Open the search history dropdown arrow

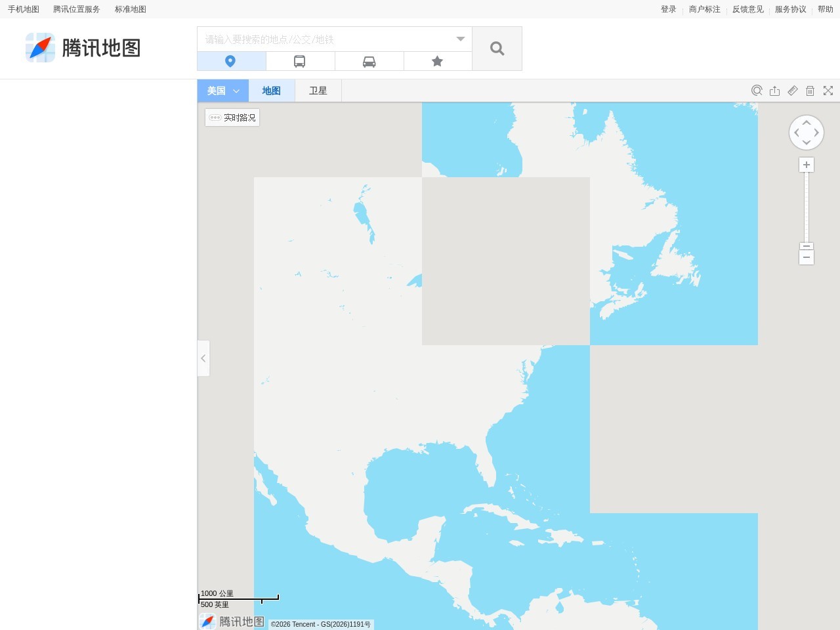coord(461,39)
